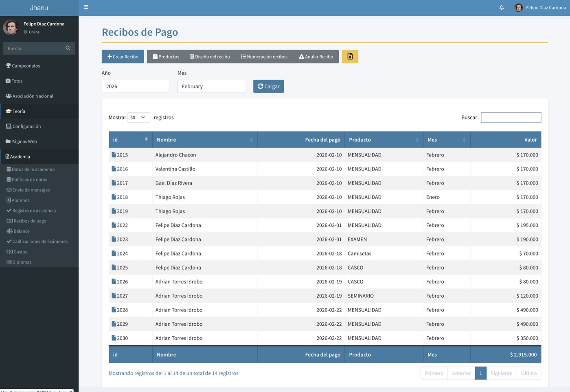This screenshot has height=392, width=570.
Task: Click the Cargar button
Action: click(269, 86)
